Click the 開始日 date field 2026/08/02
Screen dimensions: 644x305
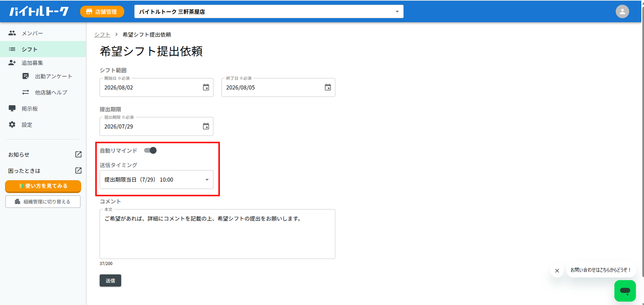click(156, 87)
